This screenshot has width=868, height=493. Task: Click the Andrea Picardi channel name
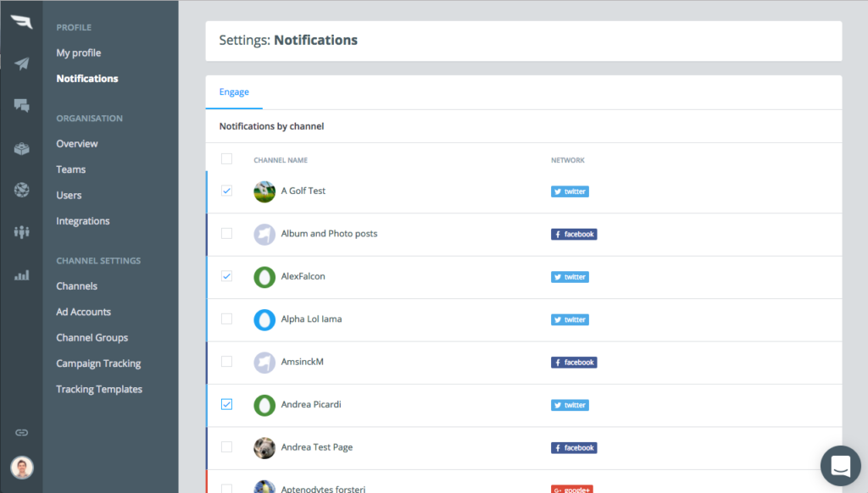[x=311, y=404]
